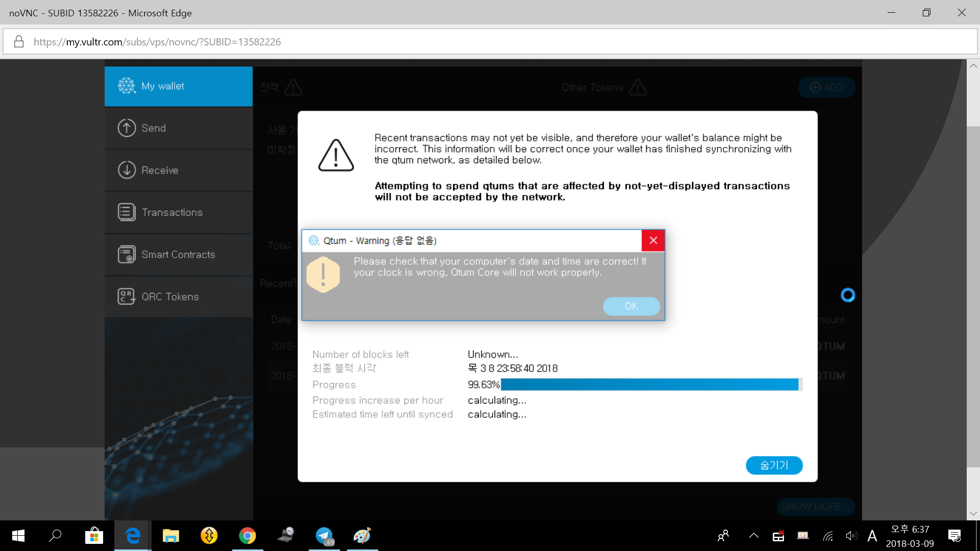The height and width of the screenshot is (551, 980).
Task: Click the 'Progress increase per hour' label
Action: tap(378, 400)
